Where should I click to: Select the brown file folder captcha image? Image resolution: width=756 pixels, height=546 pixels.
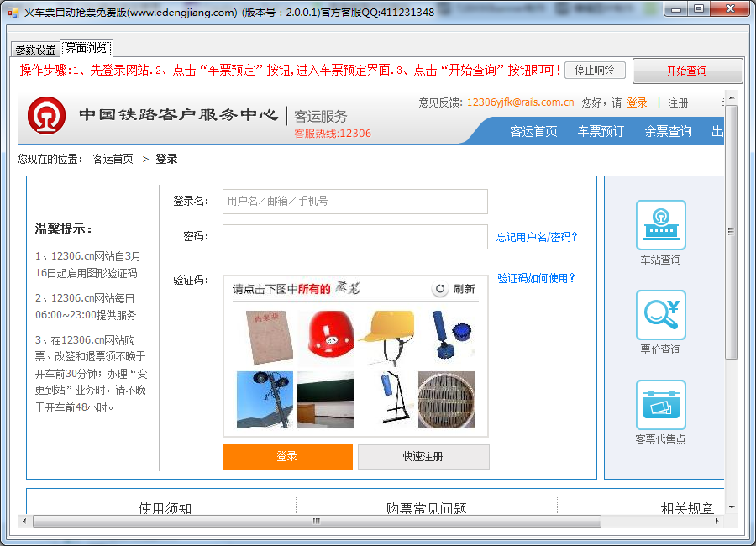pos(267,335)
